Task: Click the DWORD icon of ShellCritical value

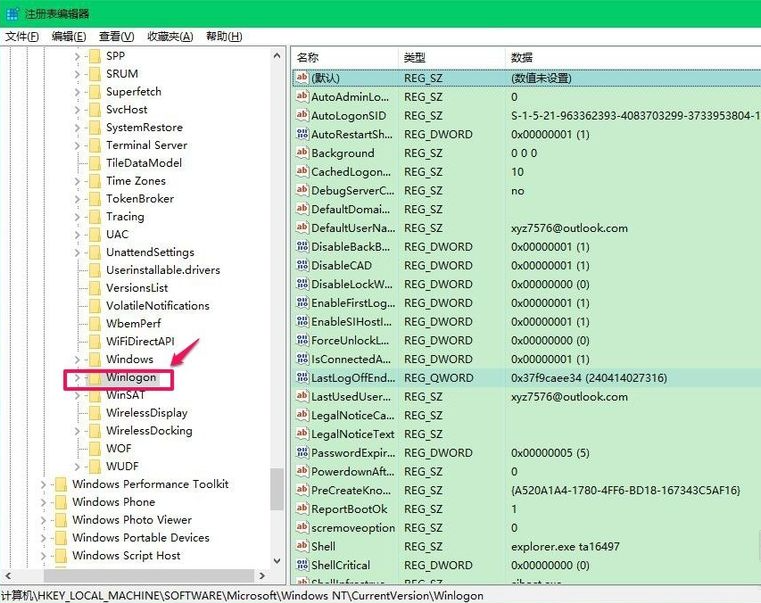Action: 302,565
